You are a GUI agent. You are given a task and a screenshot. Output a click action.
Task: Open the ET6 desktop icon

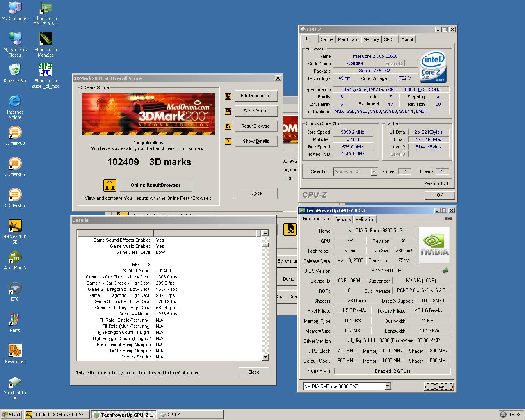(x=15, y=292)
